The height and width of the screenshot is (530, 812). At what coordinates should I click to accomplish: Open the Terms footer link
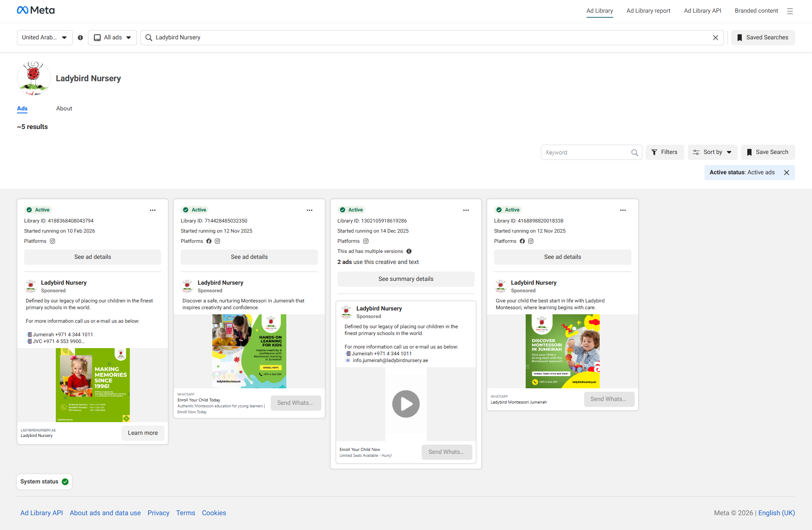coord(186,513)
